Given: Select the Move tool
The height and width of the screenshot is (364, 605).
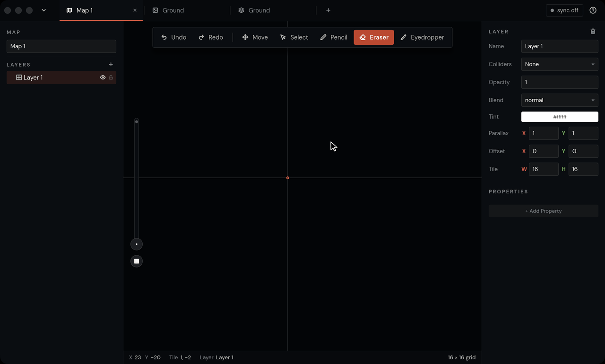Looking at the screenshot, I should pos(255,37).
